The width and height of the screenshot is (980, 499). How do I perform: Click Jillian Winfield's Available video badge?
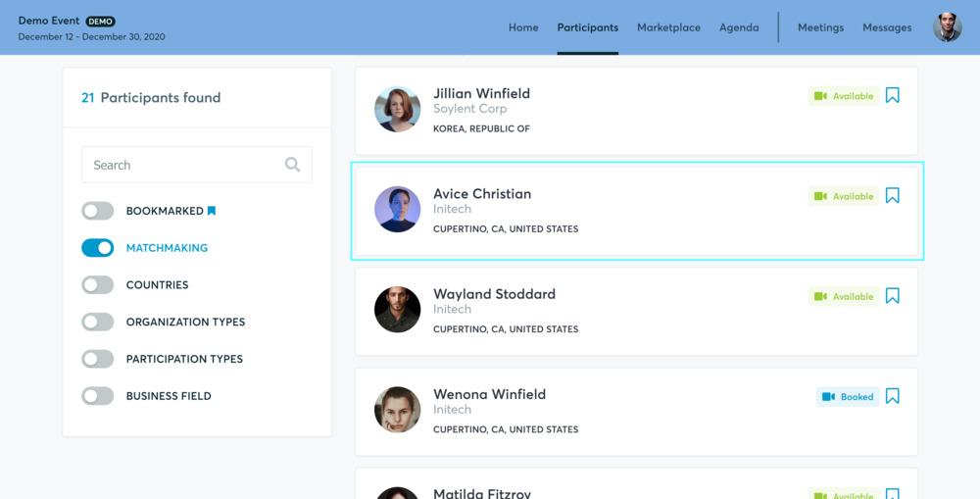pyautogui.click(x=844, y=96)
